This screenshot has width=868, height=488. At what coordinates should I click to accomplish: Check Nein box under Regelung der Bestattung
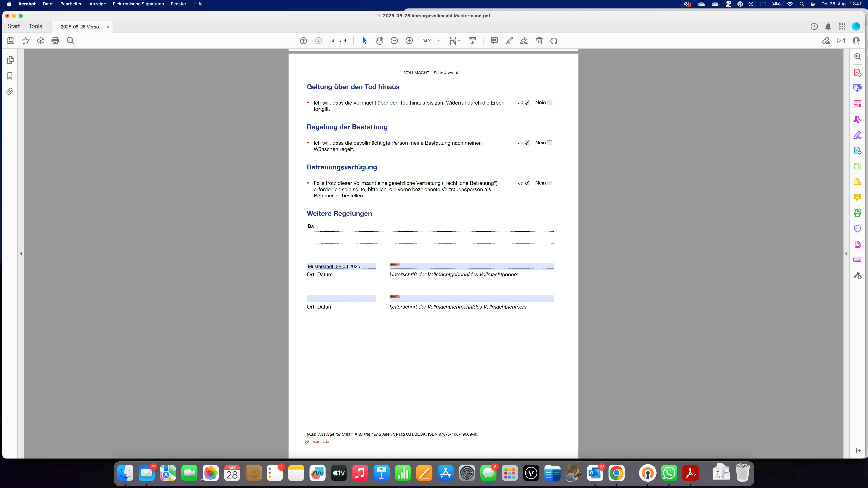550,143
